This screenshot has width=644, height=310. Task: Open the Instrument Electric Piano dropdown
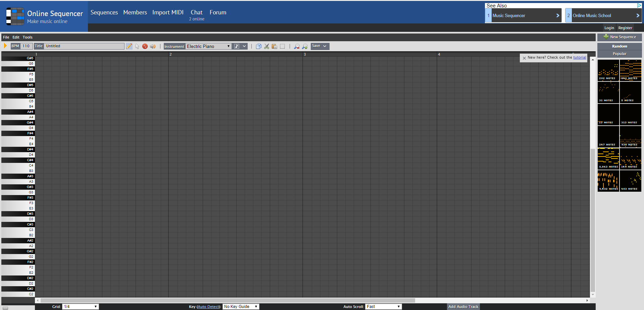pyautogui.click(x=208, y=46)
